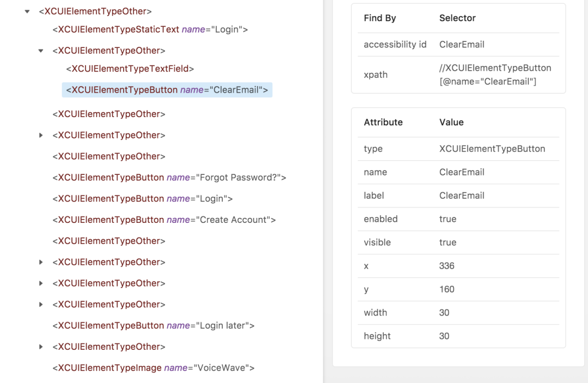Click the x attribute value 336
Viewport: 588px width, 383px height.
tap(446, 266)
